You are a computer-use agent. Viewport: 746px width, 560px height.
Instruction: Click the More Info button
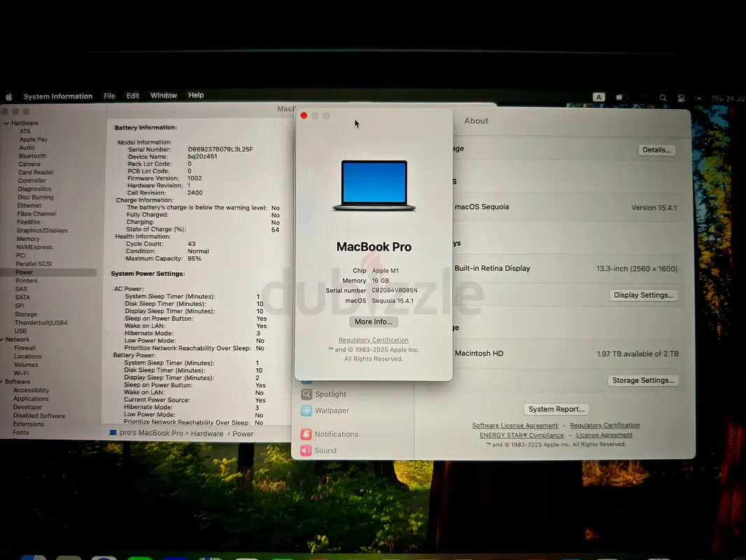(373, 321)
